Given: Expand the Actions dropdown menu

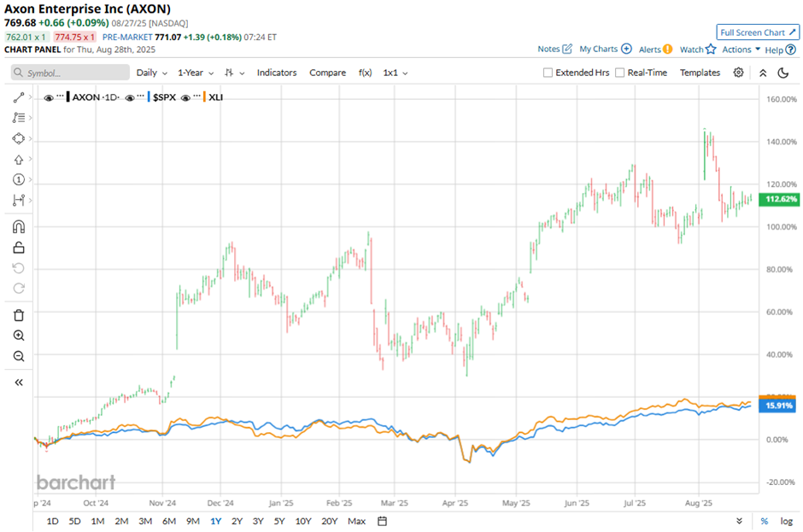Looking at the screenshot, I should [741, 50].
